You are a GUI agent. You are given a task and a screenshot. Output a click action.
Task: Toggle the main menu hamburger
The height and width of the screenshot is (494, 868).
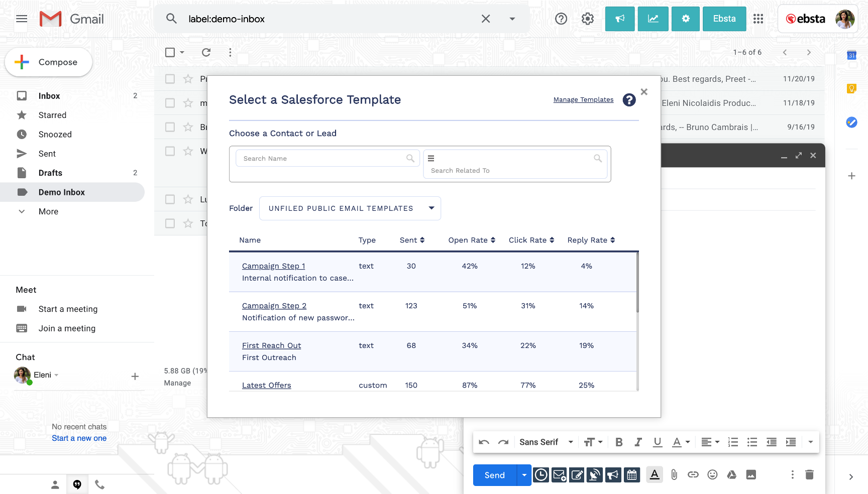pos(22,19)
